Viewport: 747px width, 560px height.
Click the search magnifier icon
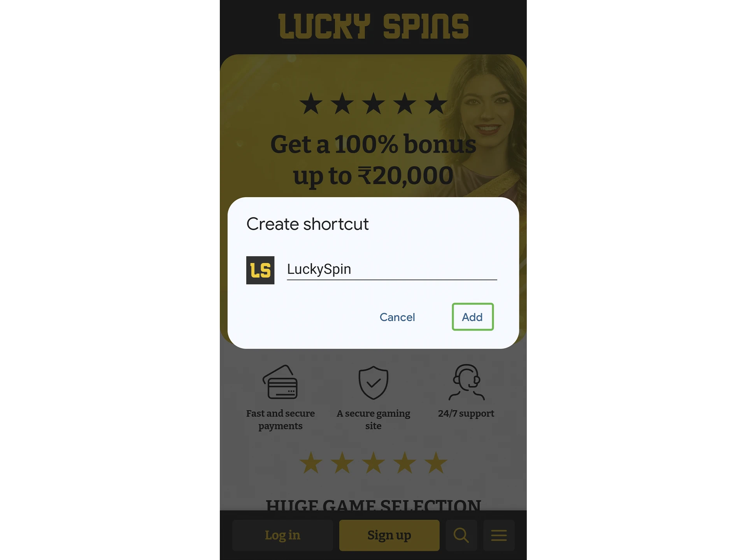(x=463, y=535)
